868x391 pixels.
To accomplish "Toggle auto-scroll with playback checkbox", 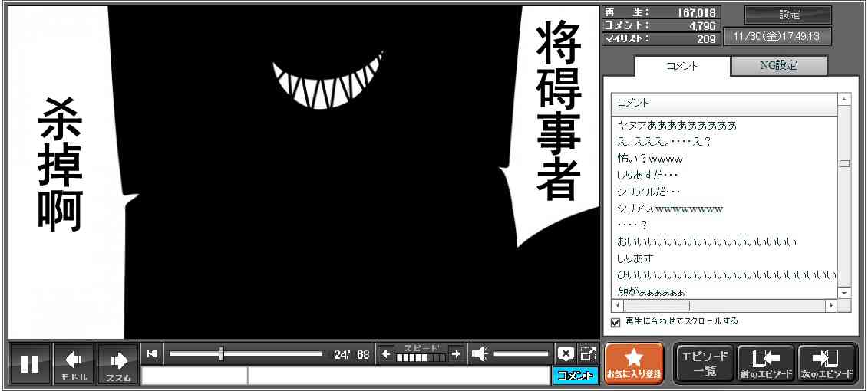I will (x=616, y=323).
